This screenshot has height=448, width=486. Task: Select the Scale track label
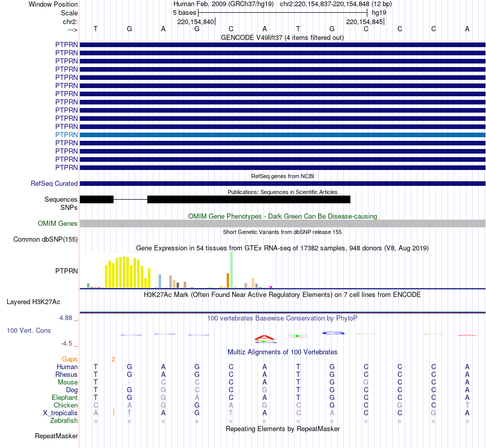pos(69,13)
